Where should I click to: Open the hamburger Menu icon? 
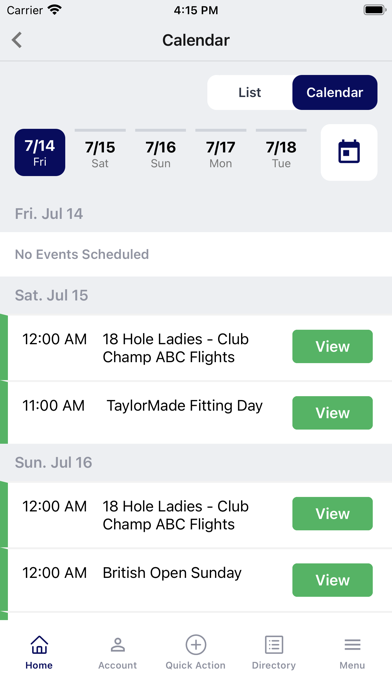coord(352,645)
